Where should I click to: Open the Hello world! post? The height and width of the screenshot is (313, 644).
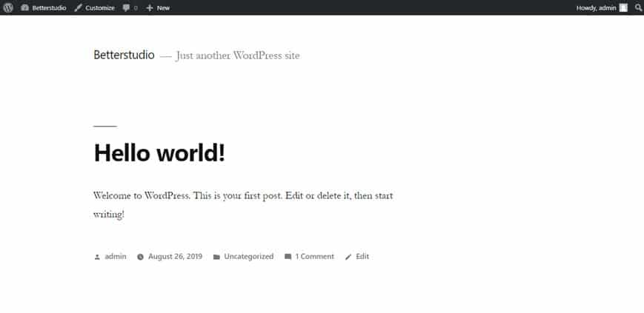pos(160,152)
